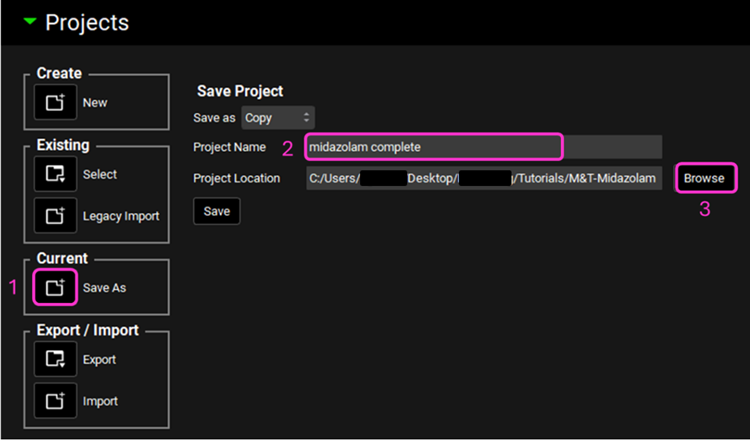
Task: Click the Legacy Import icon
Action: tap(54, 216)
